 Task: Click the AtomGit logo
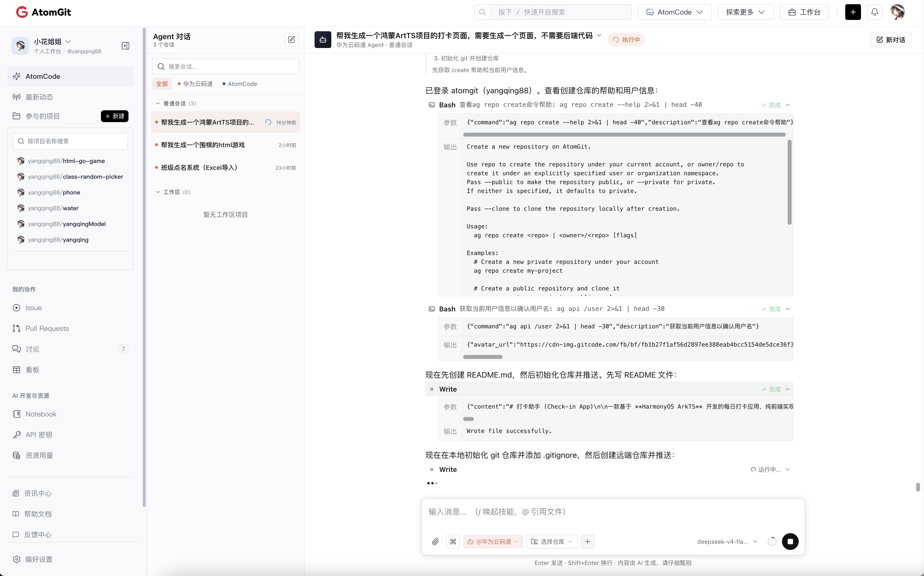coord(43,12)
